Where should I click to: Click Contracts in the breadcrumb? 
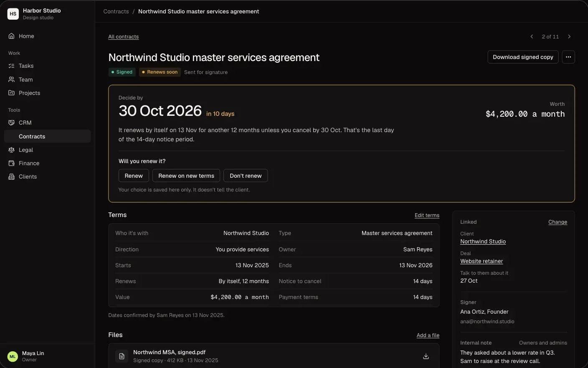click(x=116, y=11)
